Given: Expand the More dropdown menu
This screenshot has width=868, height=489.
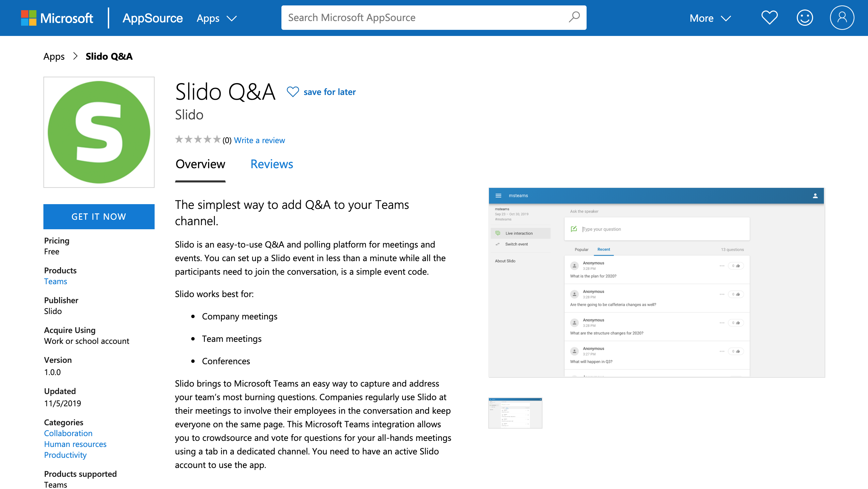Looking at the screenshot, I should 710,18.
